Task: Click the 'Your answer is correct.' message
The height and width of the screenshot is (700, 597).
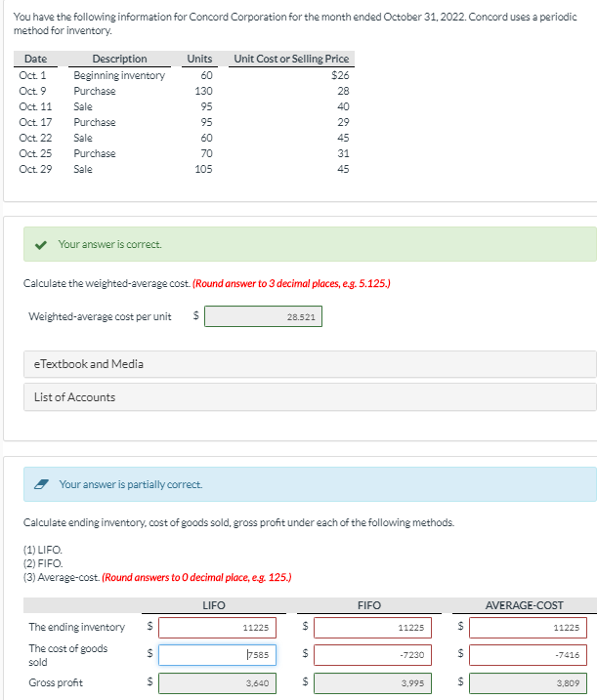Action: click(x=110, y=245)
